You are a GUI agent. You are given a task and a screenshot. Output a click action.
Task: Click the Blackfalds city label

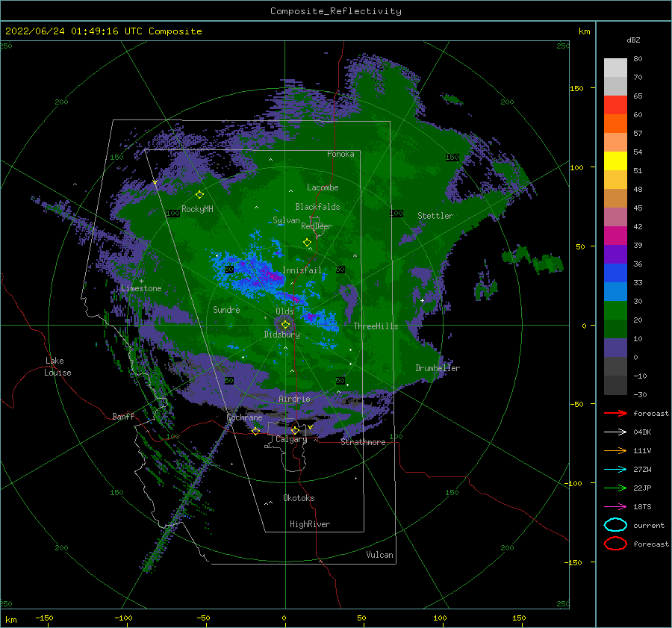(x=317, y=207)
